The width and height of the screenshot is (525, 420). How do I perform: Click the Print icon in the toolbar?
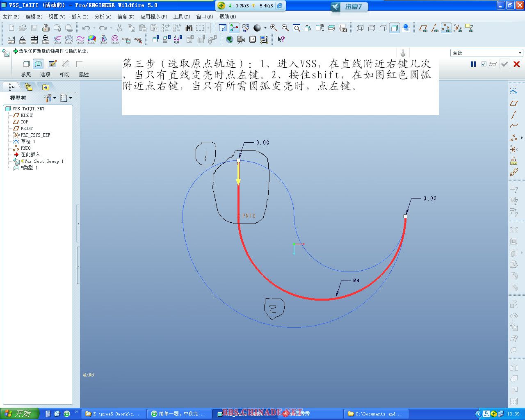(x=46, y=28)
